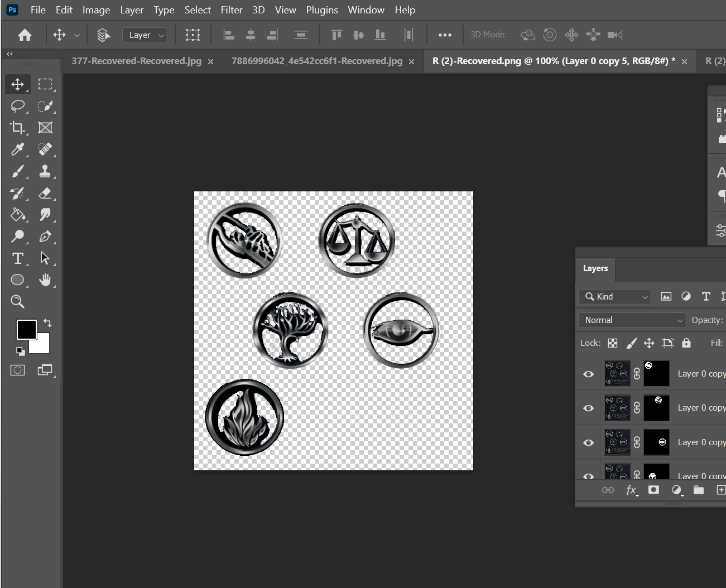Viewport: 726px width, 588px height.
Task: Select the Pen tool
Action: pyautogui.click(x=45, y=237)
